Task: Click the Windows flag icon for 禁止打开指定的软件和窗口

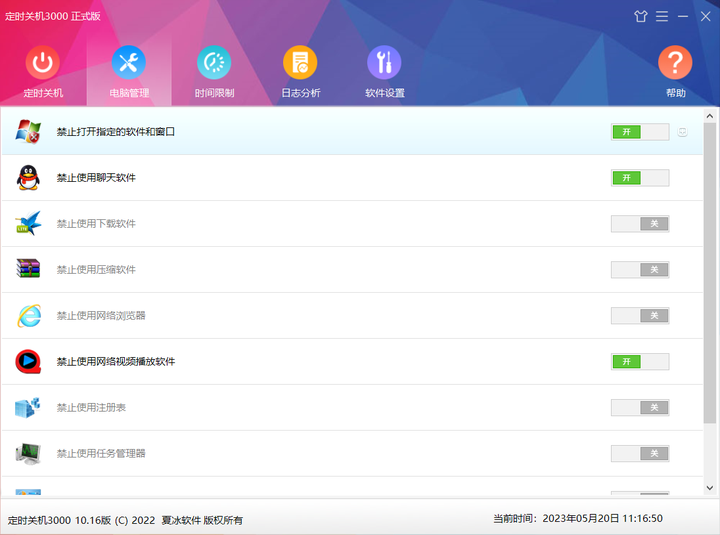Action: [28, 132]
